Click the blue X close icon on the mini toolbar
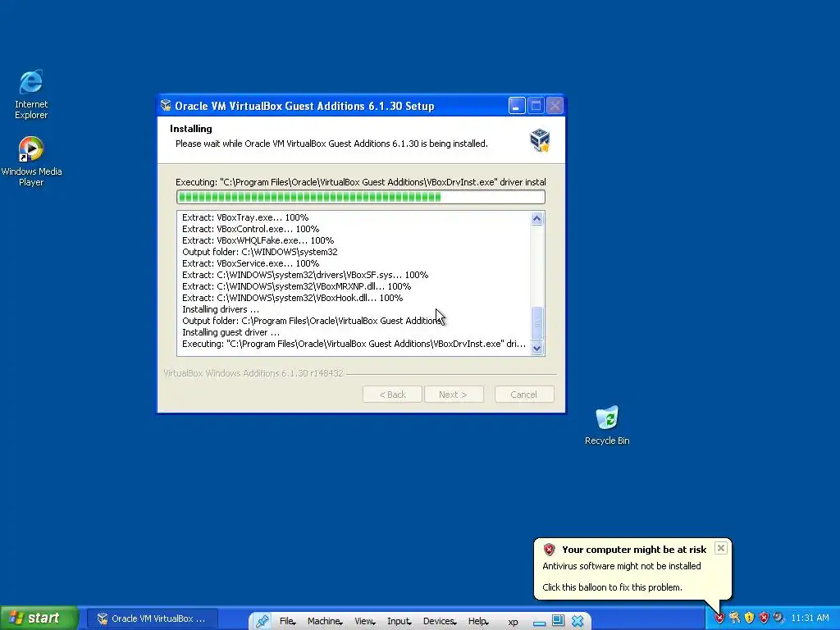The image size is (840, 630). [577, 621]
